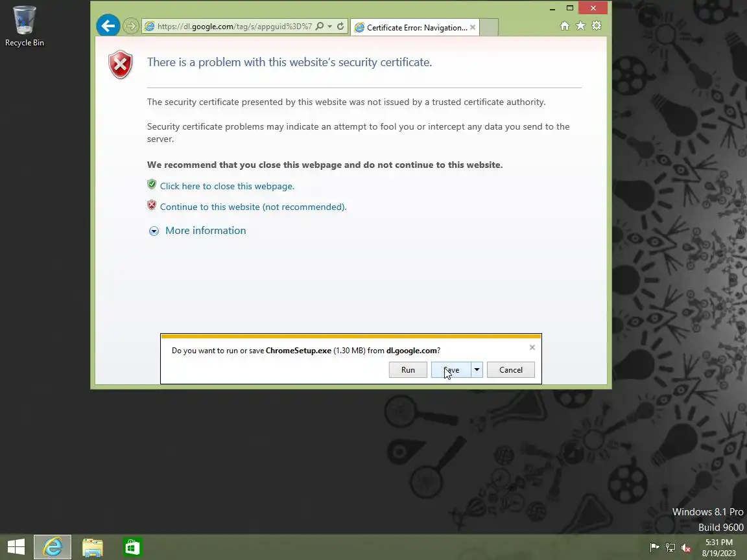Open the clock showing 5:31 PM
Viewport: 747px width, 560px height.
719,548
